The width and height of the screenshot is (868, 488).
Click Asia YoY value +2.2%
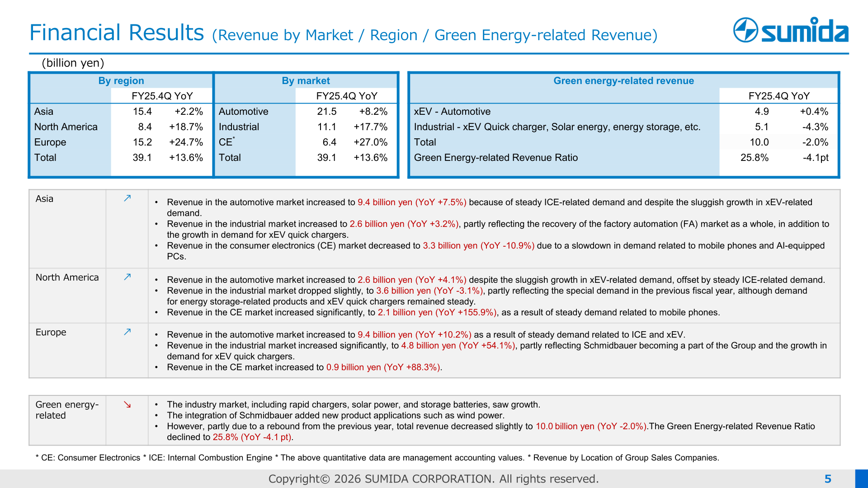[x=189, y=112]
